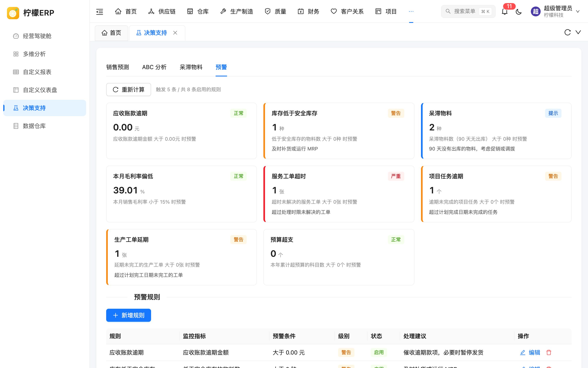This screenshot has width=588, height=368.
Task: Open the 供应链 menu
Action: pyautogui.click(x=162, y=11)
